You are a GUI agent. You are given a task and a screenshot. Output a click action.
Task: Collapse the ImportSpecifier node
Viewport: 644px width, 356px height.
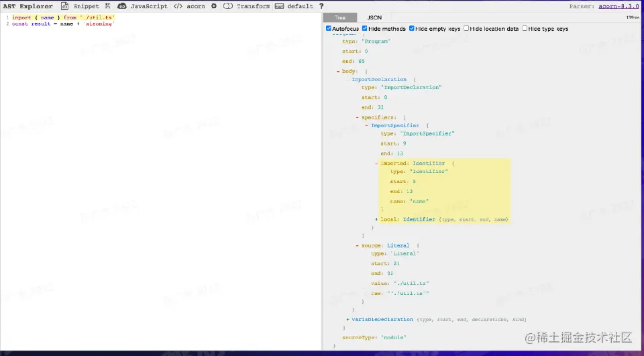click(367, 125)
